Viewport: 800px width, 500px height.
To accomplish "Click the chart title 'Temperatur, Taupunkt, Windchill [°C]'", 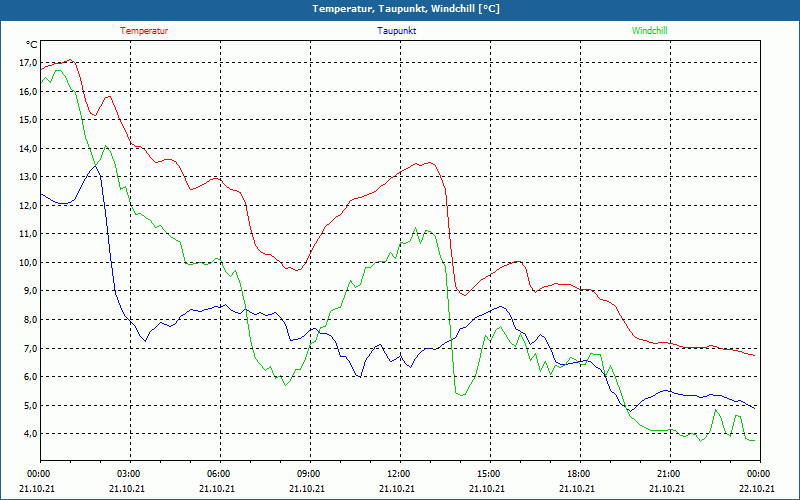I will (406, 9).
